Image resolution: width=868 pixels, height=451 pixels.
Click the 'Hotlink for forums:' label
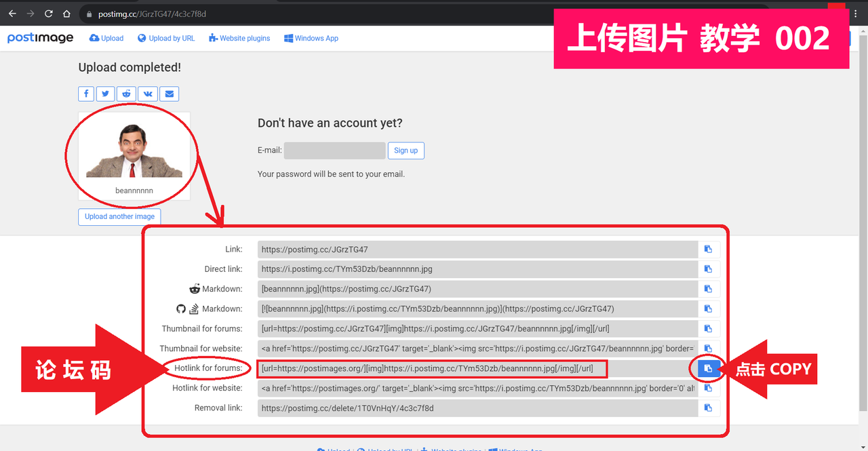(x=208, y=368)
